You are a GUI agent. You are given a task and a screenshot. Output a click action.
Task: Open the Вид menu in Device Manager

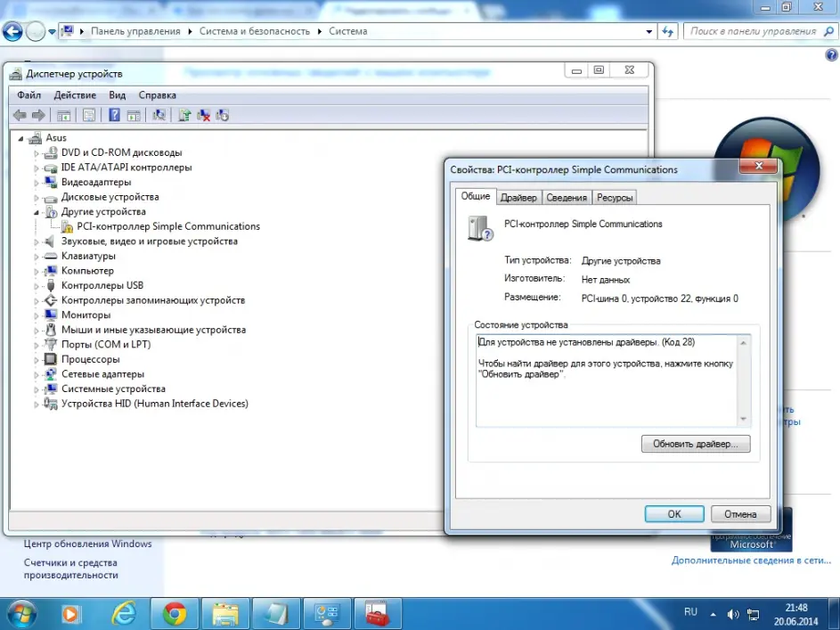(117, 95)
